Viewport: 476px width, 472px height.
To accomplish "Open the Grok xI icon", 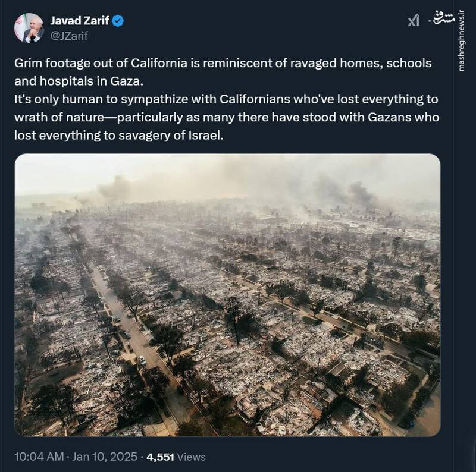I will 414,21.
